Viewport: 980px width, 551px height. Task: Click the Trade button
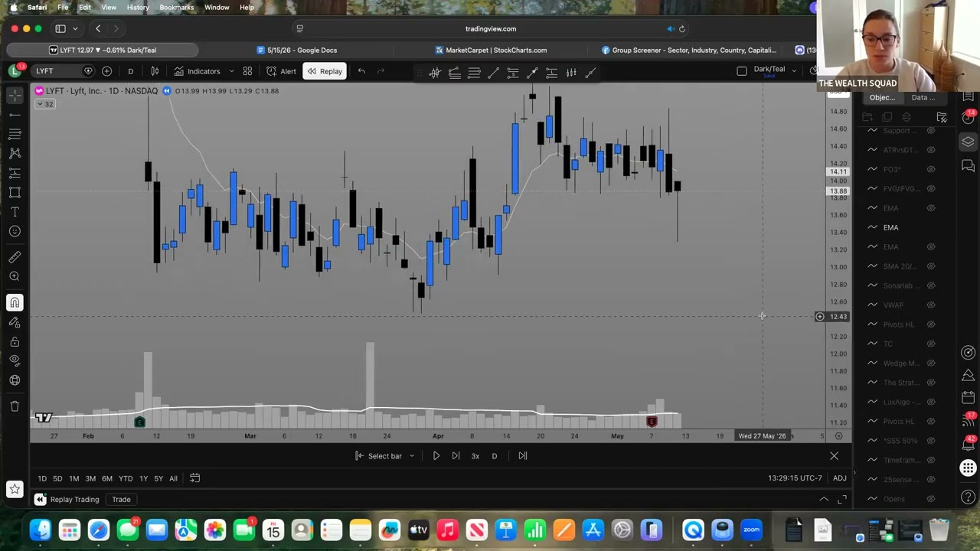121,500
